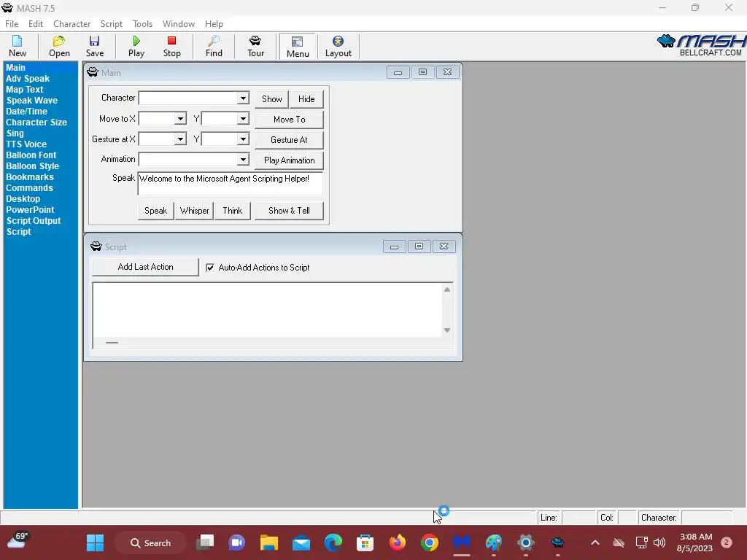Stop playback with red Stop icon

coord(172,47)
